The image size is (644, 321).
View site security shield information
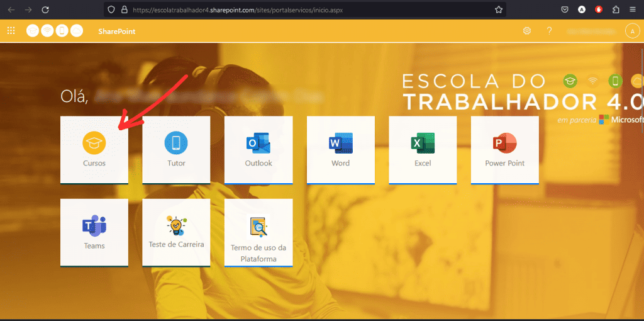tap(111, 10)
